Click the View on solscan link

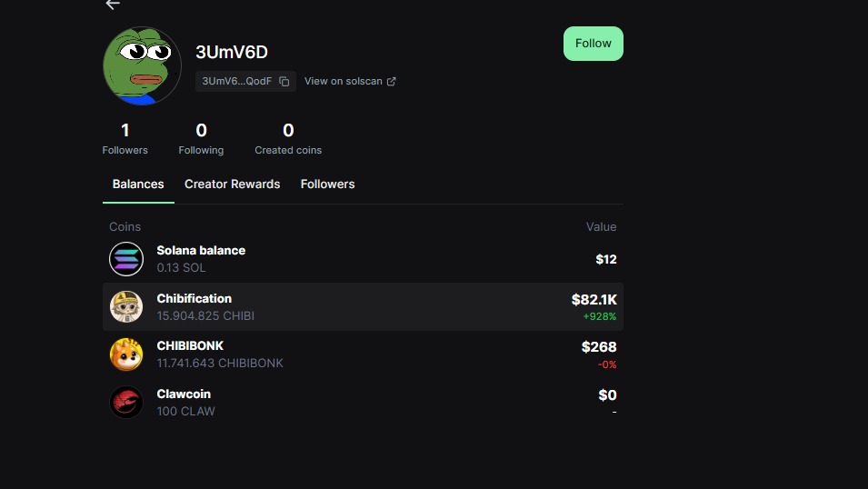click(x=350, y=82)
